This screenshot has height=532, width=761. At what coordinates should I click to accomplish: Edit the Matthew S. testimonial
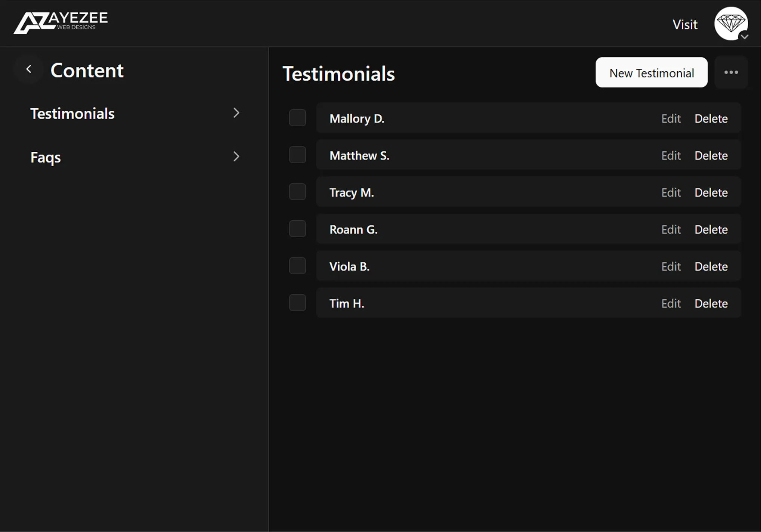[x=671, y=155]
